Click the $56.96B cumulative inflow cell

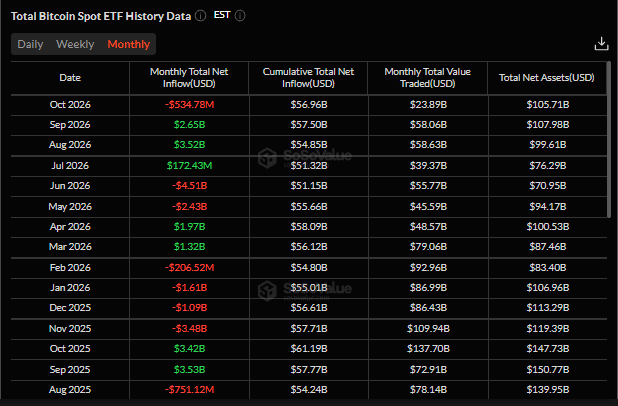309,104
